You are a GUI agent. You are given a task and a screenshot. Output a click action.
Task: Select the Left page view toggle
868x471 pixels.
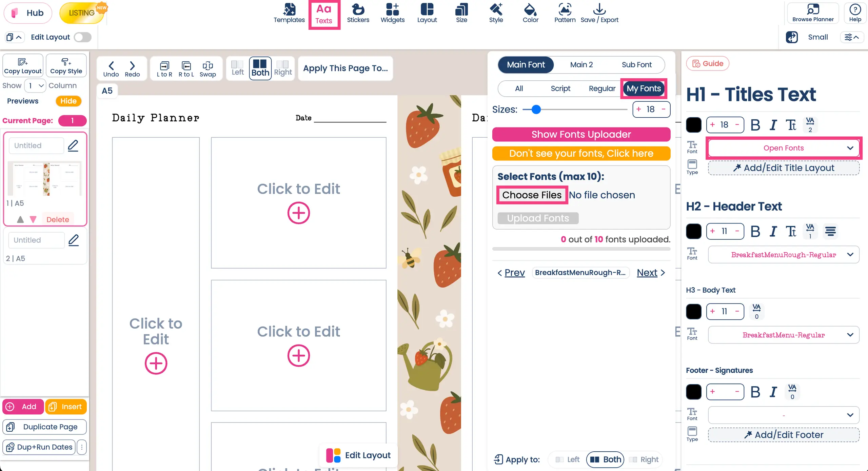click(x=237, y=68)
